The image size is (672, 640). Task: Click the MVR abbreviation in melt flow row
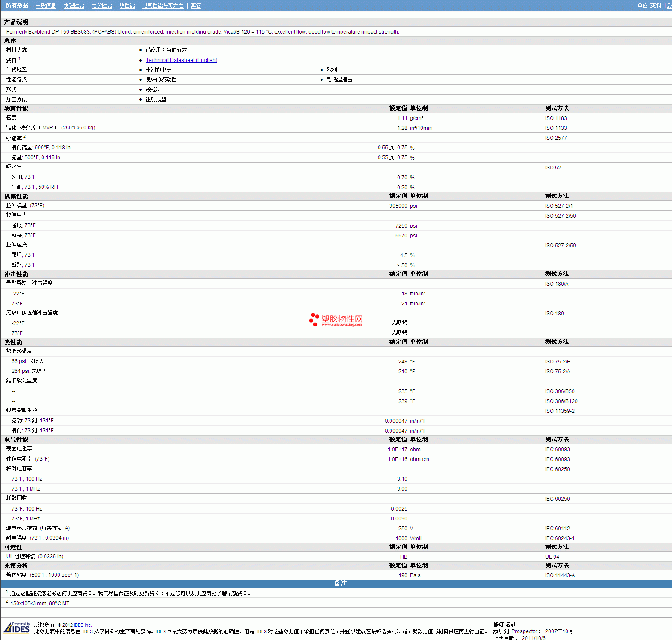click(x=48, y=128)
